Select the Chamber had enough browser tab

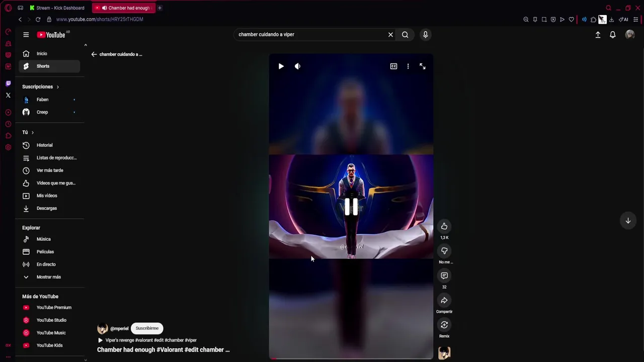(124, 8)
